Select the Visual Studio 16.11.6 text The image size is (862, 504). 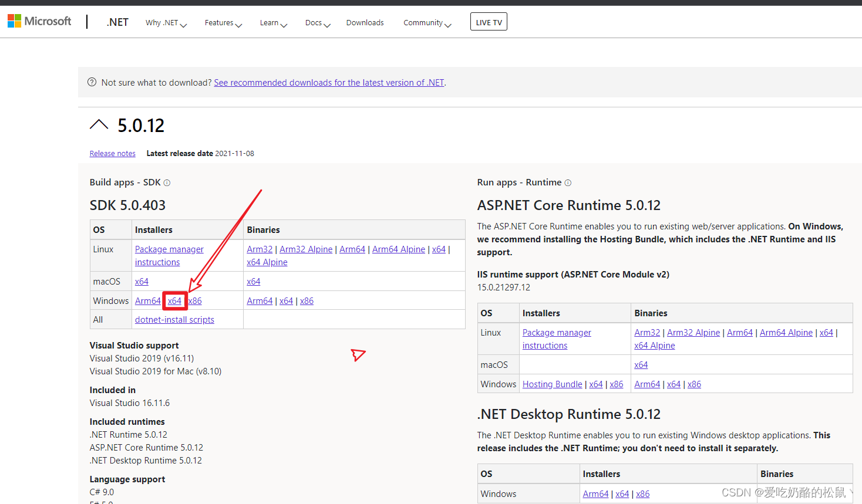(130, 403)
